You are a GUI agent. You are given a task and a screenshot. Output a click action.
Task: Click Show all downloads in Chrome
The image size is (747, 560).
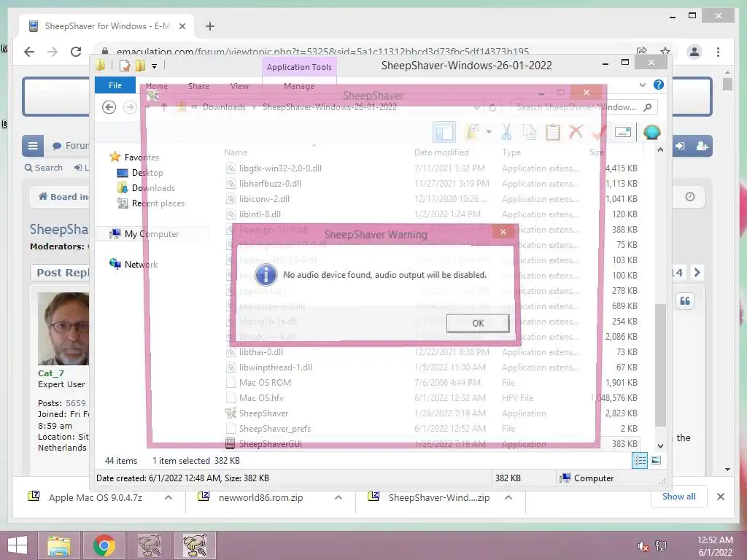tap(679, 497)
